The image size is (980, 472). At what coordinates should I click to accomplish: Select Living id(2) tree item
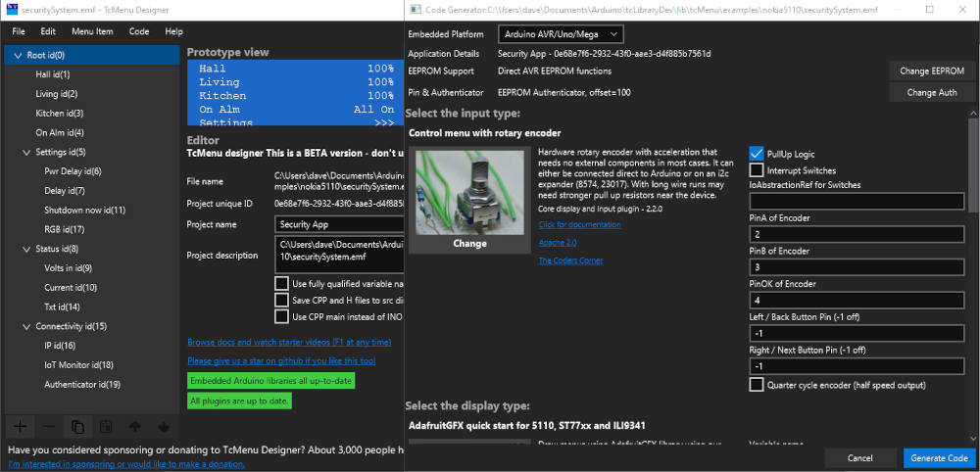pos(57,94)
